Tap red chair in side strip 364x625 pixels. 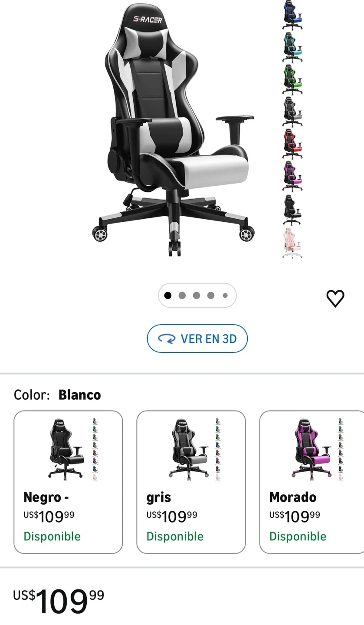coord(292,145)
